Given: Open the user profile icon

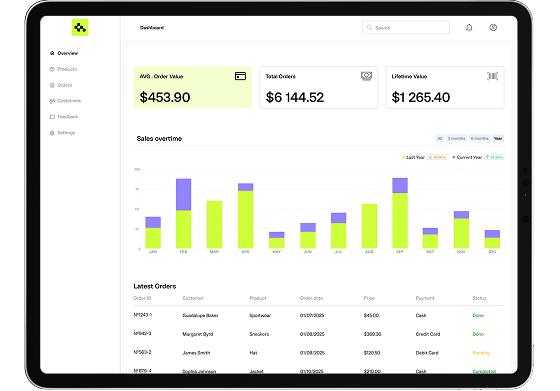Looking at the screenshot, I should click(493, 27).
